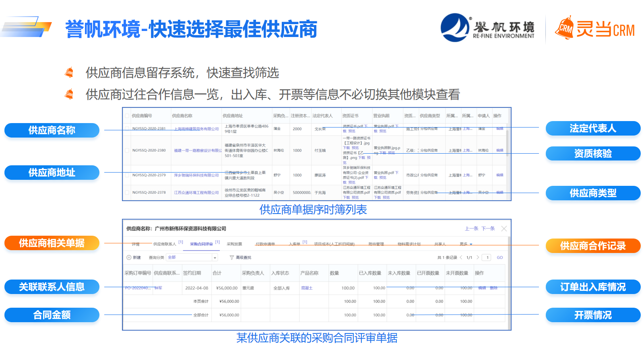The image size is (644, 362).
Task: Open supplier link 江苏众通环境工程有限公司
Action: [196, 193]
